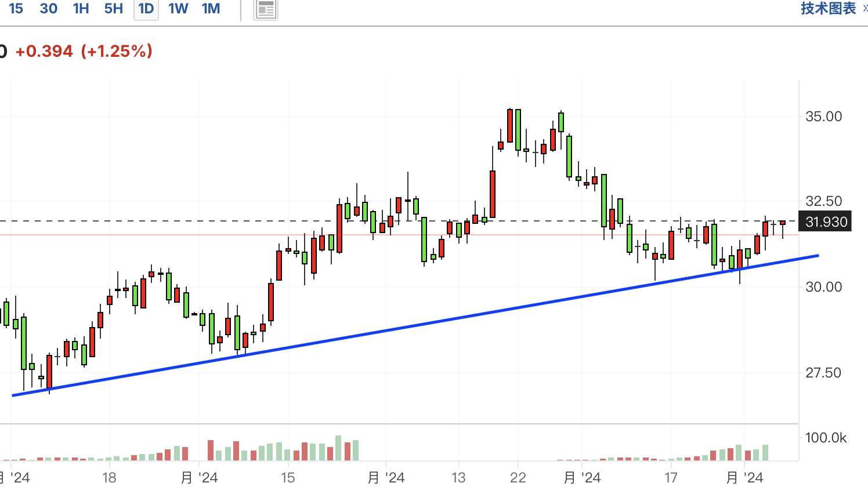The width and height of the screenshot is (868, 501).
Task: Click the price change +0.394 text
Action: tap(44, 51)
